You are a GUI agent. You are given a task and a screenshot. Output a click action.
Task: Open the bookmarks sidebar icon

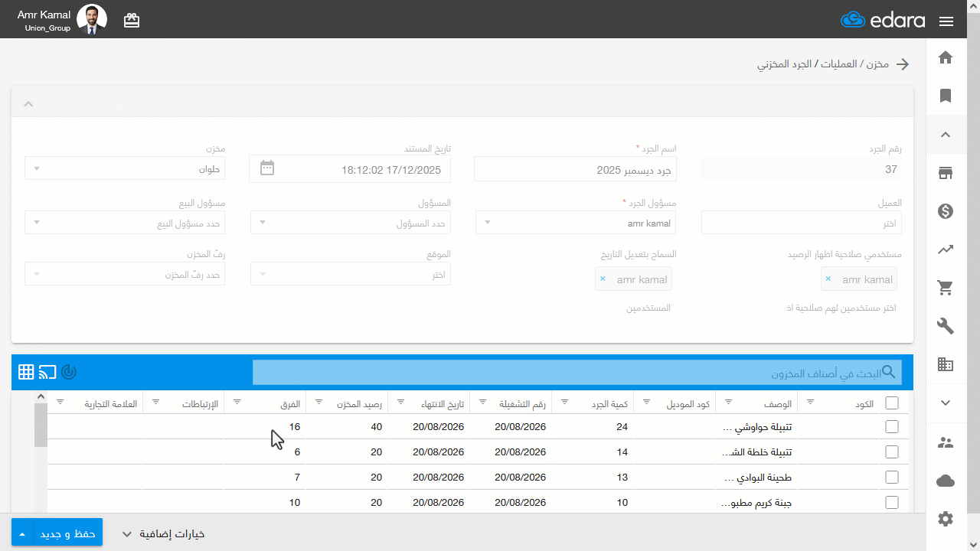tap(946, 96)
